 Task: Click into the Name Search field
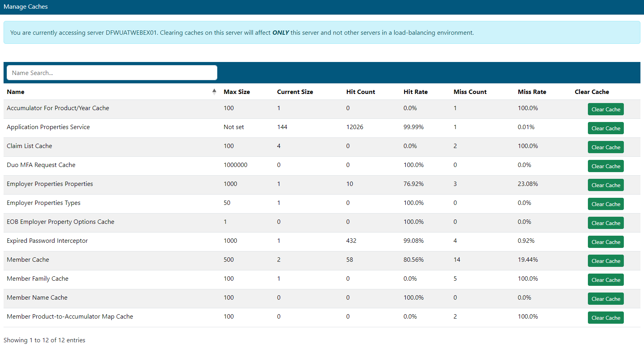(x=112, y=73)
